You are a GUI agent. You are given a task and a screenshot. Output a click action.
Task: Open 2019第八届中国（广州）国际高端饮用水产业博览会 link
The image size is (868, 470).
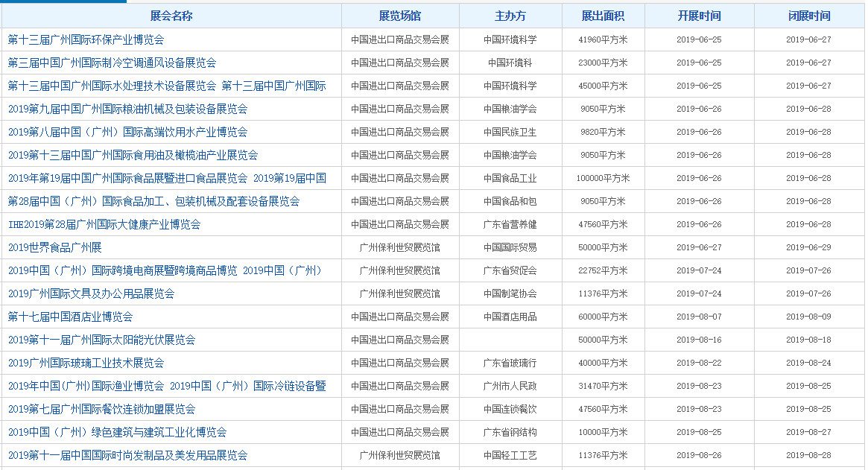pos(127,133)
